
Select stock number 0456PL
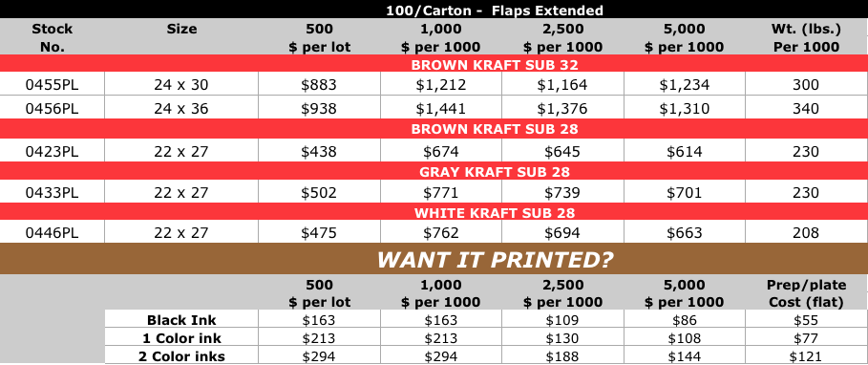[52, 109]
